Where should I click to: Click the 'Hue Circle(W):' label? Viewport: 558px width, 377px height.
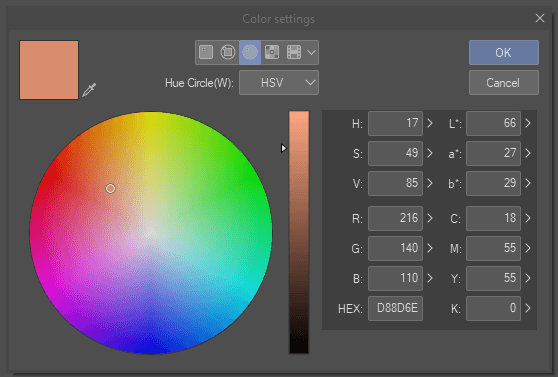(x=199, y=83)
